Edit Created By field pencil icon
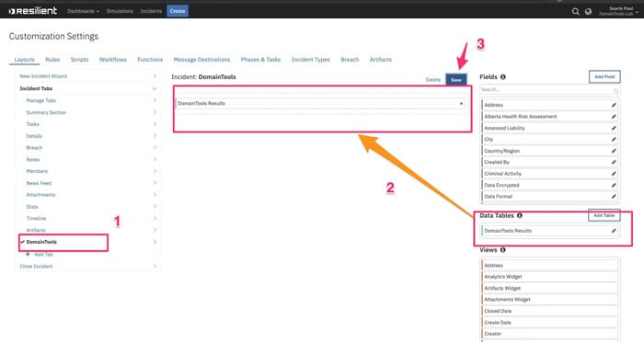The image size is (644, 342). 614,162
